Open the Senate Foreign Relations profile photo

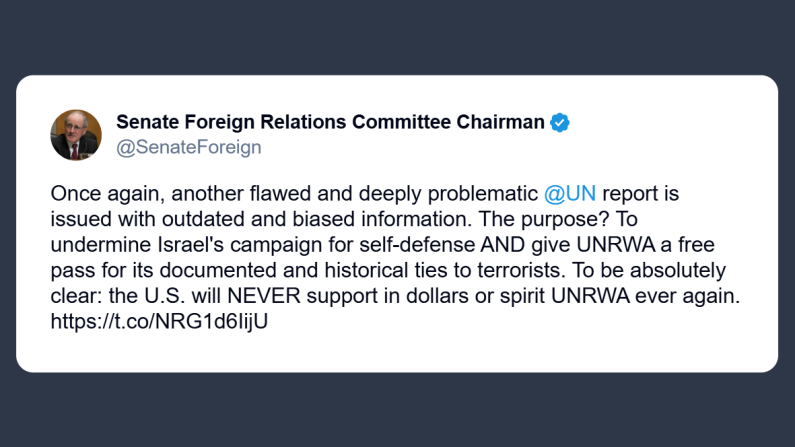pos(76,135)
